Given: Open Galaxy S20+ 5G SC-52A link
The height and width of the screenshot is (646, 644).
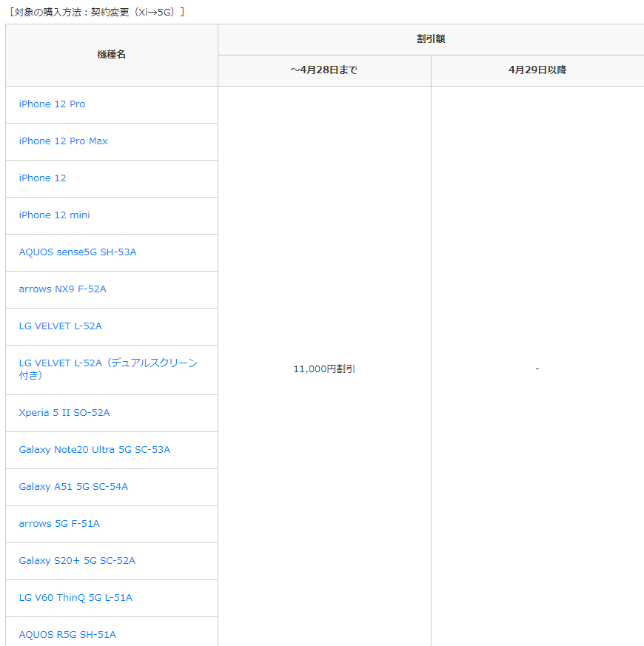Looking at the screenshot, I should 77,561.
